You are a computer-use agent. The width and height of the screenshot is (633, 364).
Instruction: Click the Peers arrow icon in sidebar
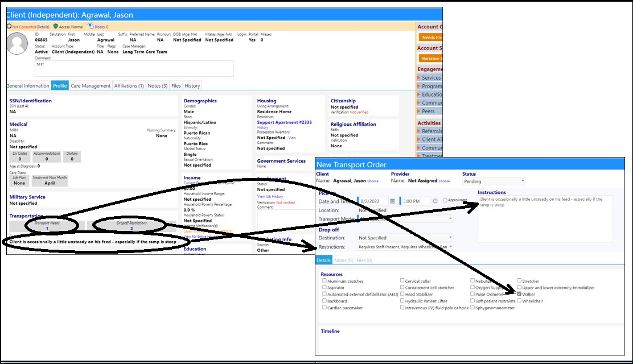point(418,111)
